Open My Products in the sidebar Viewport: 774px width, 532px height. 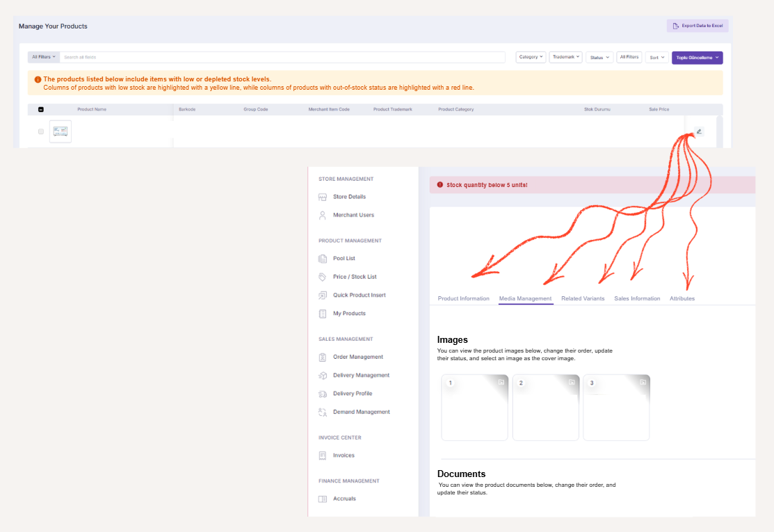(349, 314)
